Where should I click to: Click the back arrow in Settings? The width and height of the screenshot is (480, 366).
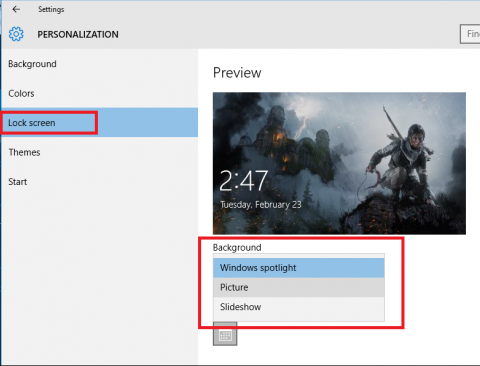(16, 9)
